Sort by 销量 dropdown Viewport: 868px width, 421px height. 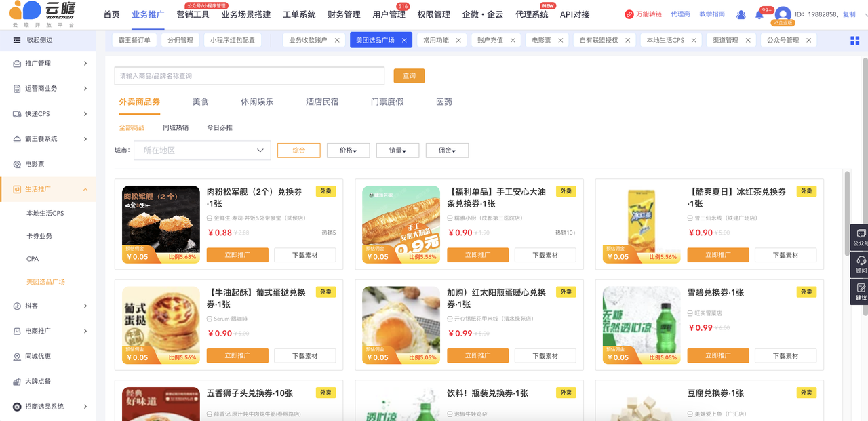(397, 151)
